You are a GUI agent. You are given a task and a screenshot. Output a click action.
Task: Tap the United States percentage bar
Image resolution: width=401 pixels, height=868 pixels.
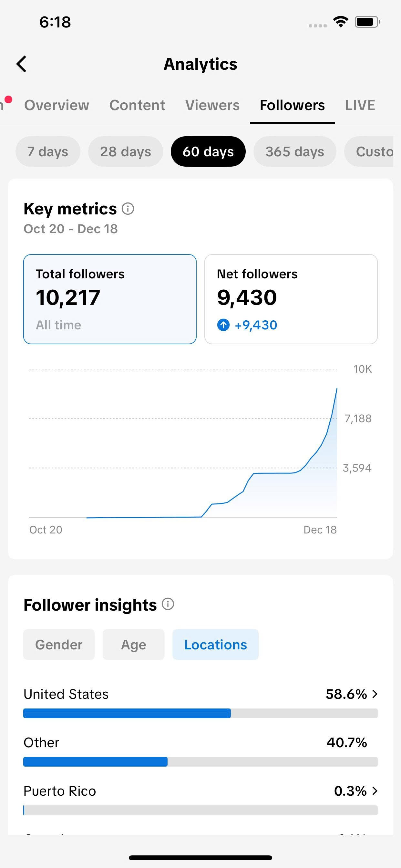pyautogui.click(x=200, y=713)
